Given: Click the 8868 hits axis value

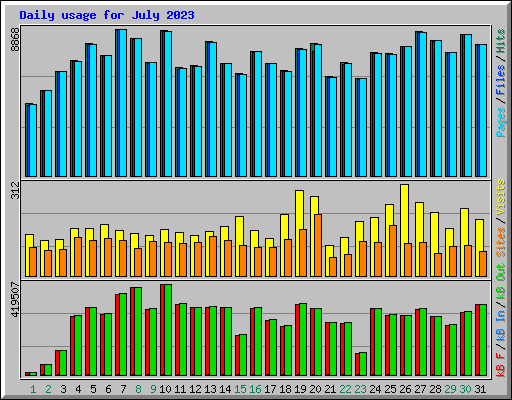Looking at the screenshot, I should [15, 40].
